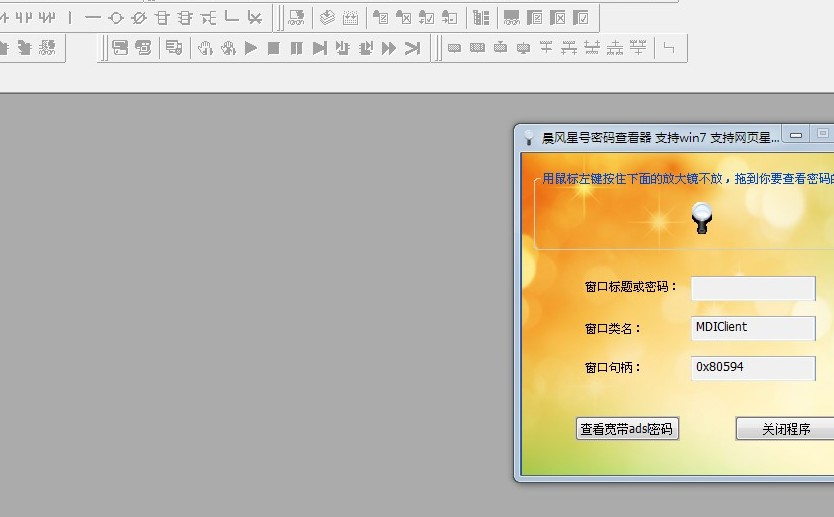Click the 窗口句柄 field showing 0x80594

[753, 368]
